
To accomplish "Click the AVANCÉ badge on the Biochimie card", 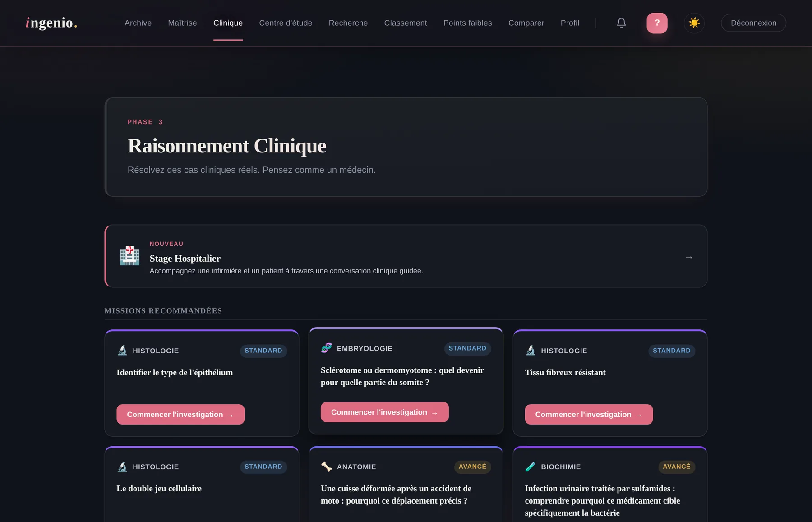I will [677, 467].
